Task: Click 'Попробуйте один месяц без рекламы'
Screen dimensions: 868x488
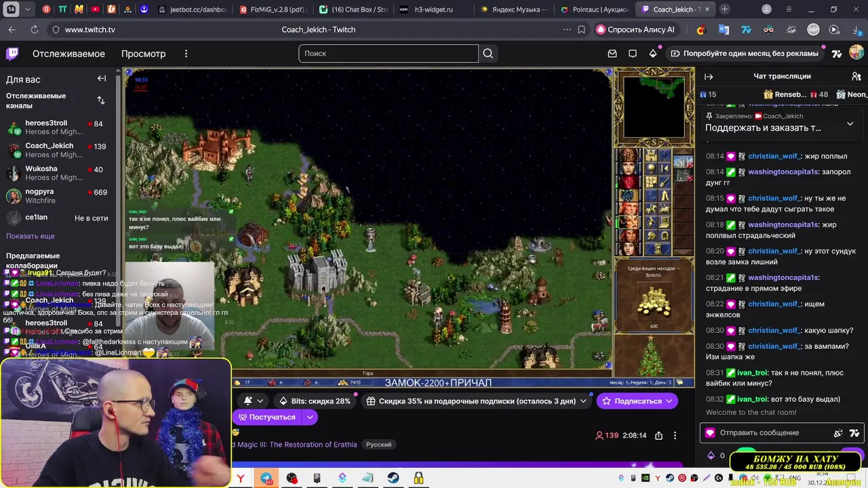Action: click(x=745, y=54)
